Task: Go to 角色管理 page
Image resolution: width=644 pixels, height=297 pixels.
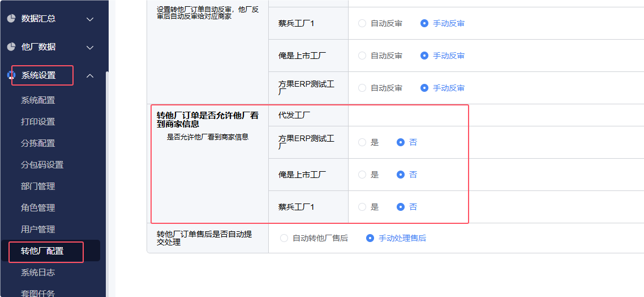Action: pos(38,208)
